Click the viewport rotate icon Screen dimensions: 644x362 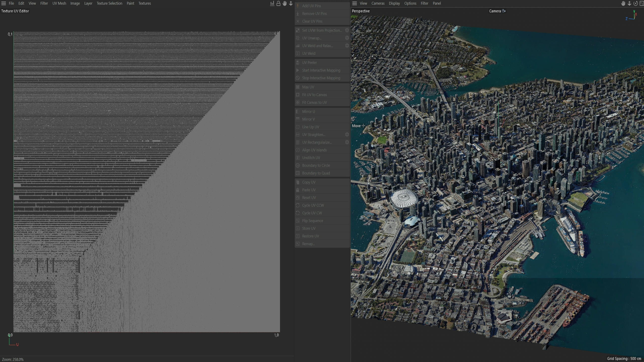click(636, 3)
